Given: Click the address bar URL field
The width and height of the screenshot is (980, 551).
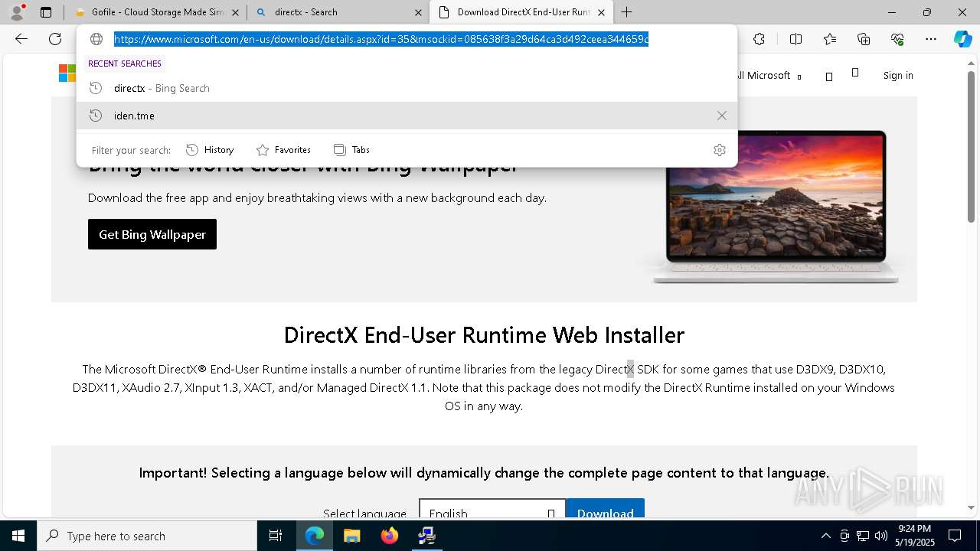Looking at the screenshot, I should tap(381, 39).
